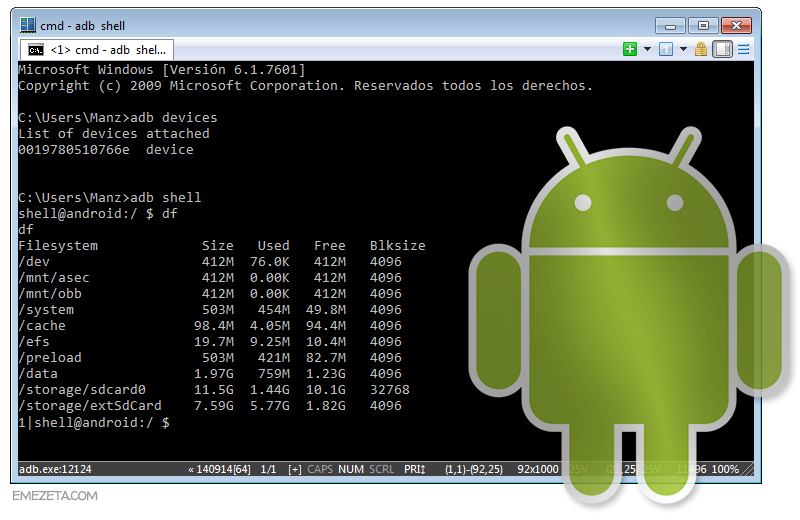Image resolution: width=800 pixels, height=520 pixels.
Task: Minimize the ConEmu window
Action: [670, 26]
